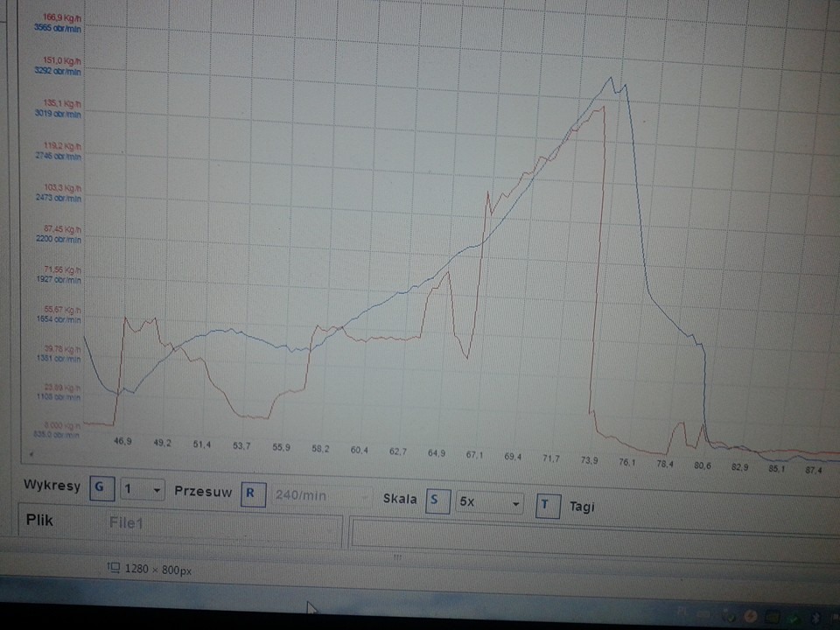The height and width of the screenshot is (630, 840).
Task: Click the 240/min Przesuw field
Action: 323,495
